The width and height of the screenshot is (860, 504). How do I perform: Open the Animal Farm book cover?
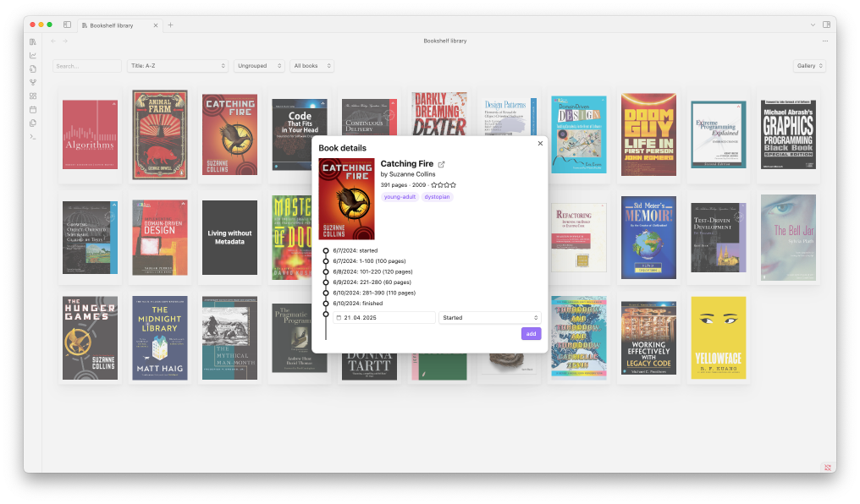[x=160, y=134]
